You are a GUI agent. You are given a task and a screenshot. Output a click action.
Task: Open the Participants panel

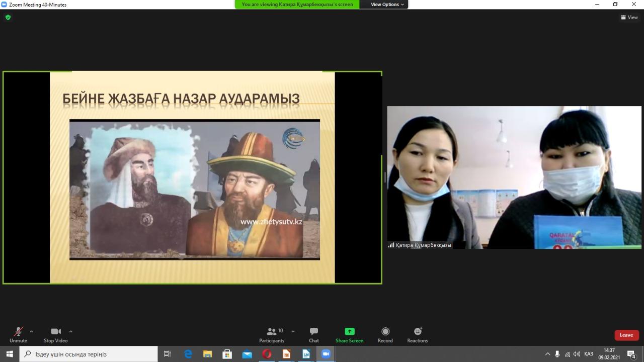pos(272,335)
